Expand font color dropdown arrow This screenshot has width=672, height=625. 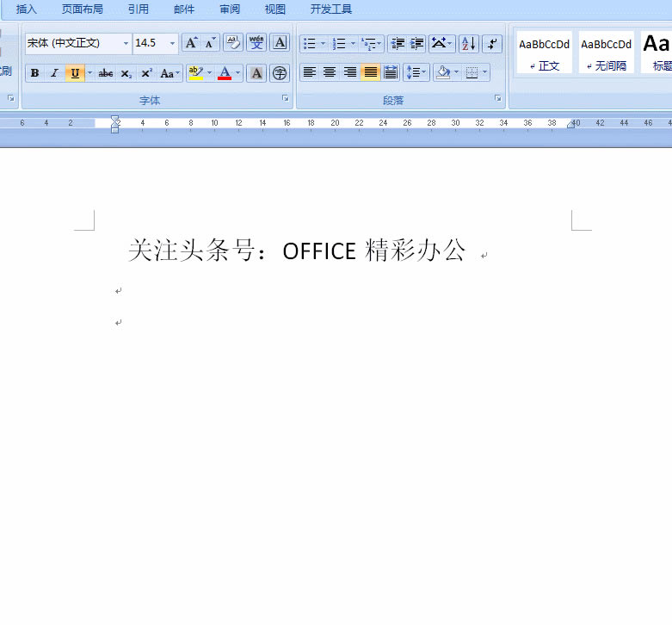click(x=237, y=73)
